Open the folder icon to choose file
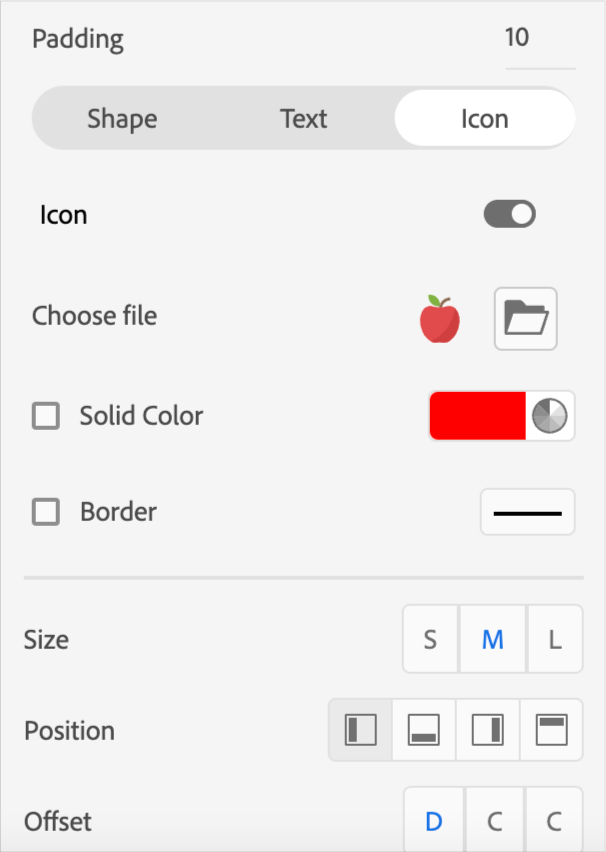Screen dimensions: 606x852 526,320
